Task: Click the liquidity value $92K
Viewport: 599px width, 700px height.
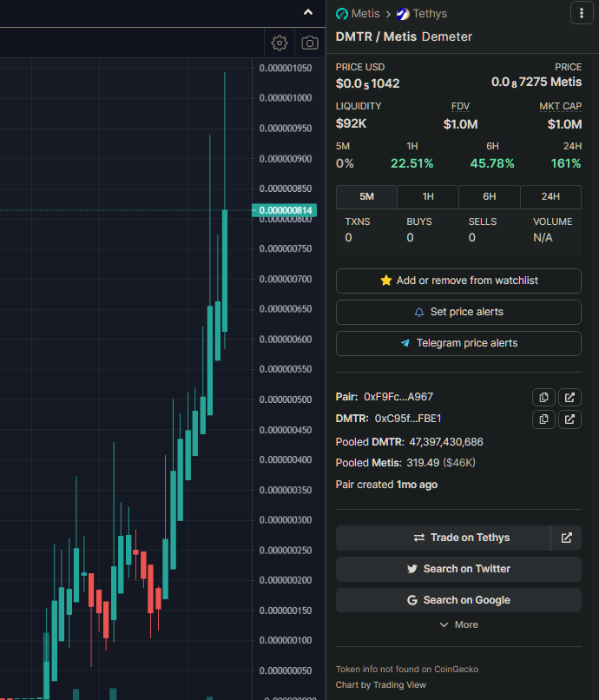Action: click(x=351, y=123)
